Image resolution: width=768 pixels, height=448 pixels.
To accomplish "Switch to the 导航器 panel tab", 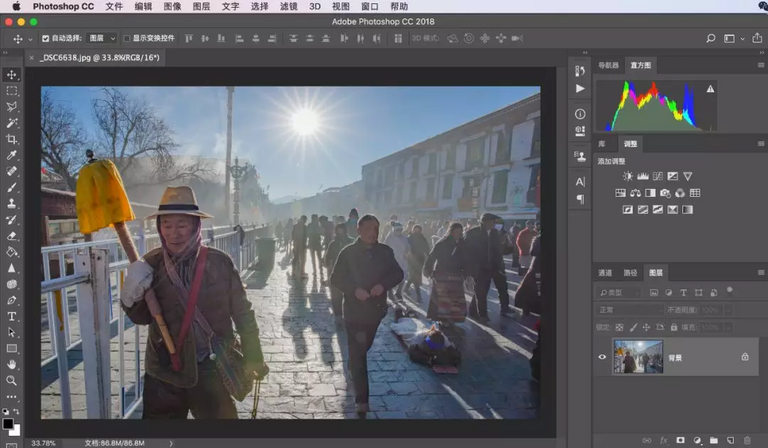I will click(x=608, y=65).
